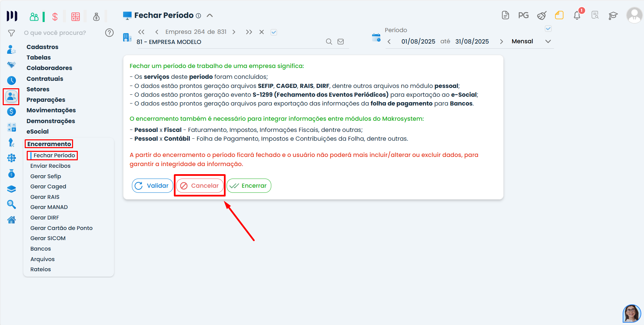Image resolution: width=644 pixels, height=325 pixels.
Task: Open the Mensal period type dropdown
Action: point(531,41)
